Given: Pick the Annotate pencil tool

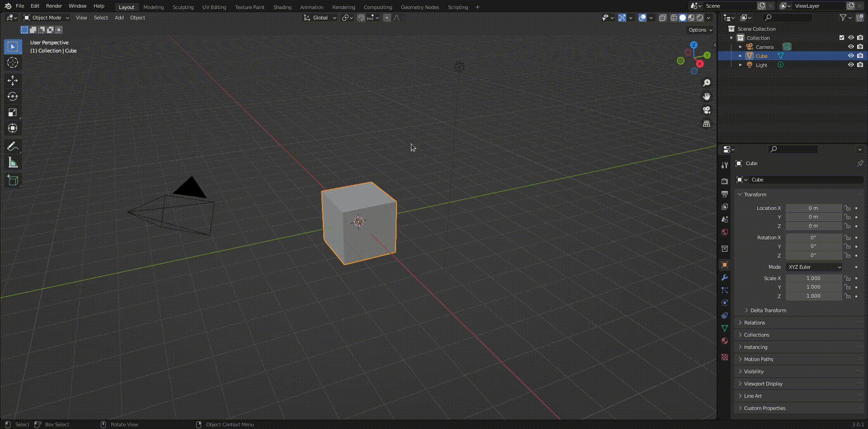Looking at the screenshot, I should click(x=13, y=147).
